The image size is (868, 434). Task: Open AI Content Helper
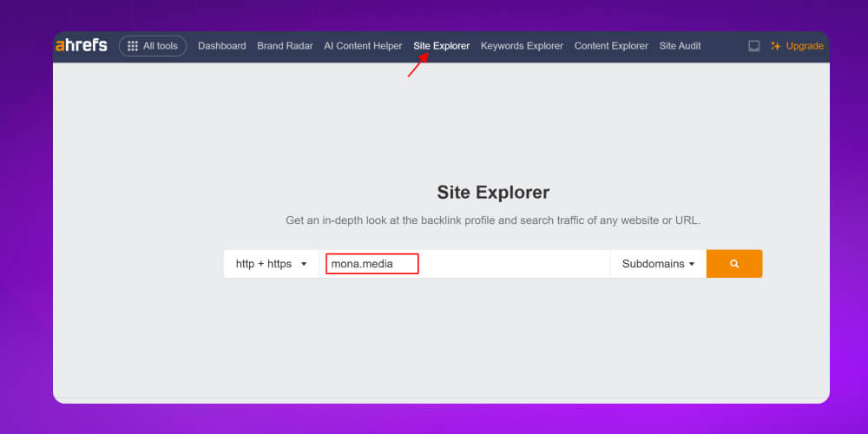363,46
